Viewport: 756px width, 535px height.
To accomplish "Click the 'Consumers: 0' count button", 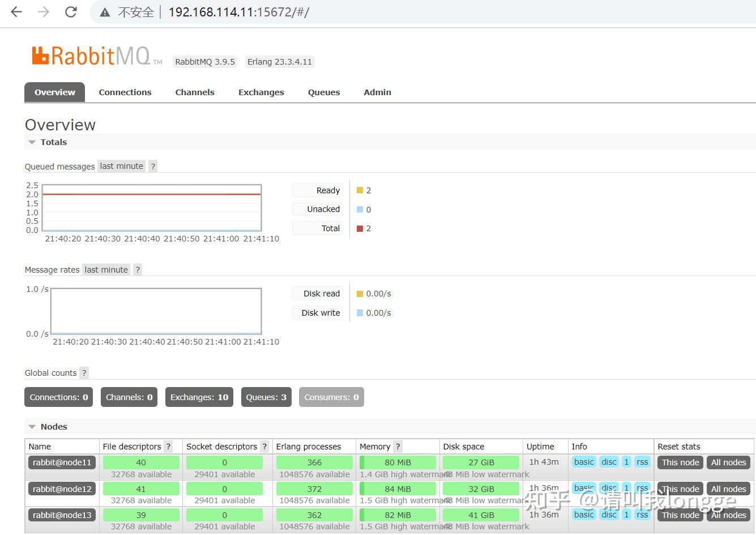I will (331, 397).
